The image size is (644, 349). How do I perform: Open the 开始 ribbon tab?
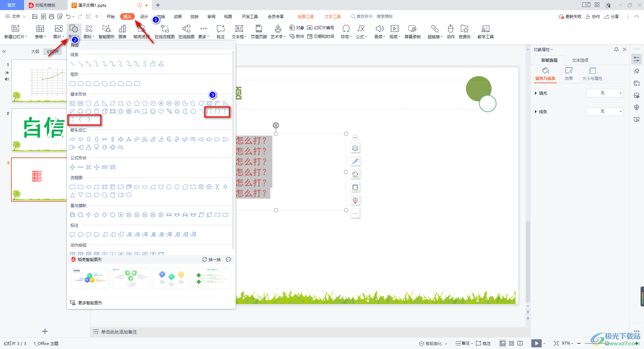111,16
